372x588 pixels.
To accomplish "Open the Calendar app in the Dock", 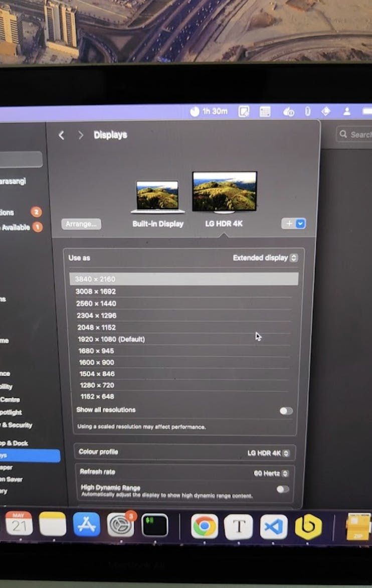I will click(x=19, y=524).
